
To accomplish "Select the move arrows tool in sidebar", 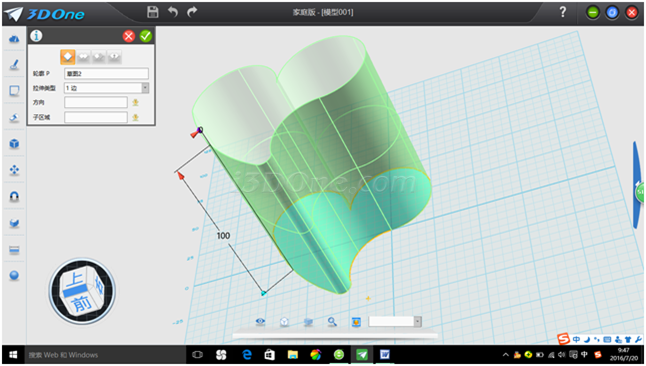I will pyautogui.click(x=14, y=170).
